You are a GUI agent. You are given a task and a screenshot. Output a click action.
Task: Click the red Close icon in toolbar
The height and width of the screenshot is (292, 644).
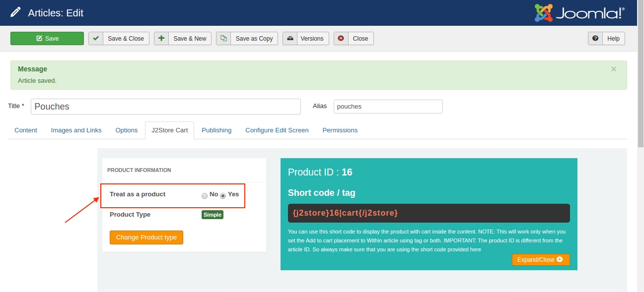coord(341,39)
